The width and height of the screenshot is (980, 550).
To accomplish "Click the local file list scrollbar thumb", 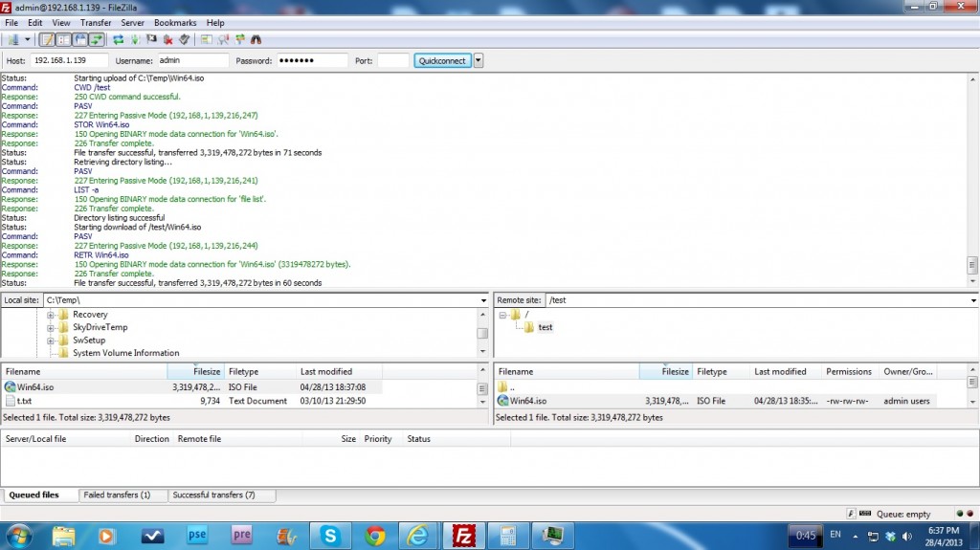I will (x=482, y=388).
